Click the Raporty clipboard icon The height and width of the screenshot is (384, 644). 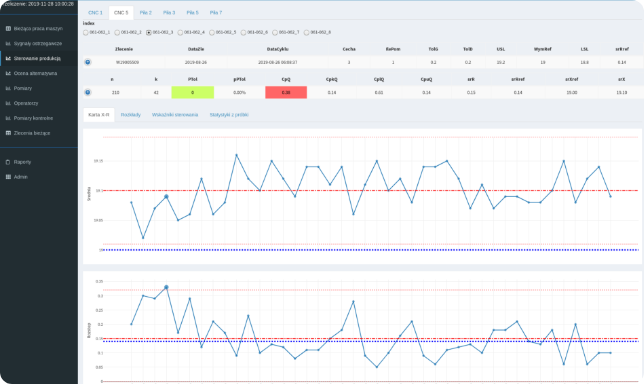tap(8, 162)
